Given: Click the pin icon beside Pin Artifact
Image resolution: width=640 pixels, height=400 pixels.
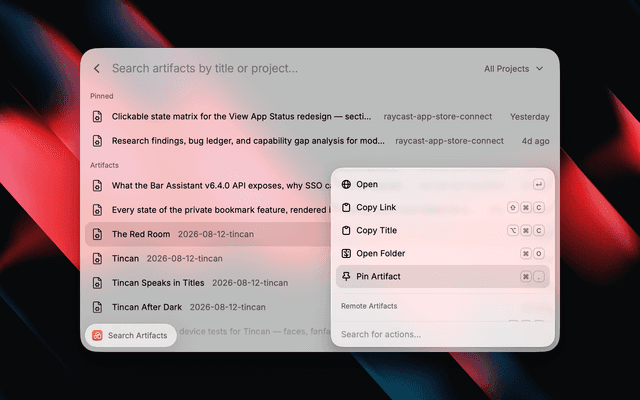Looking at the screenshot, I should pyautogui.click(x=346, y=276).
